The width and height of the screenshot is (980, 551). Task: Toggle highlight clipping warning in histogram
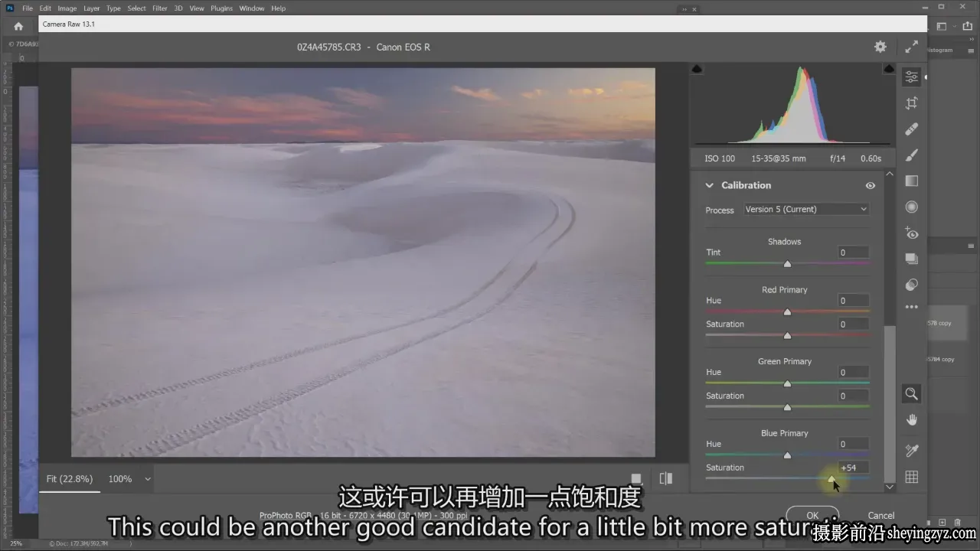(888, 69)
